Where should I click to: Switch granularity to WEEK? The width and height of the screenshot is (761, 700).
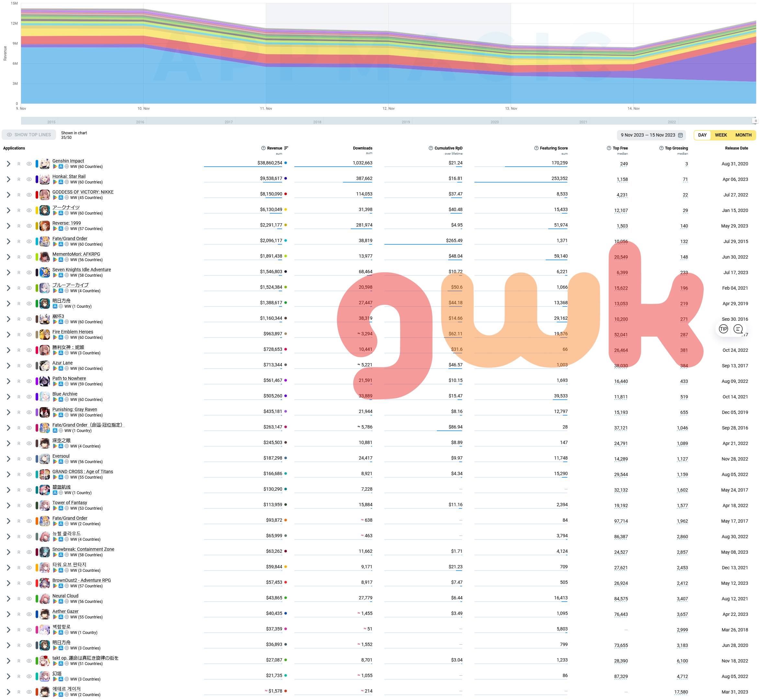(x=721, y=135)
